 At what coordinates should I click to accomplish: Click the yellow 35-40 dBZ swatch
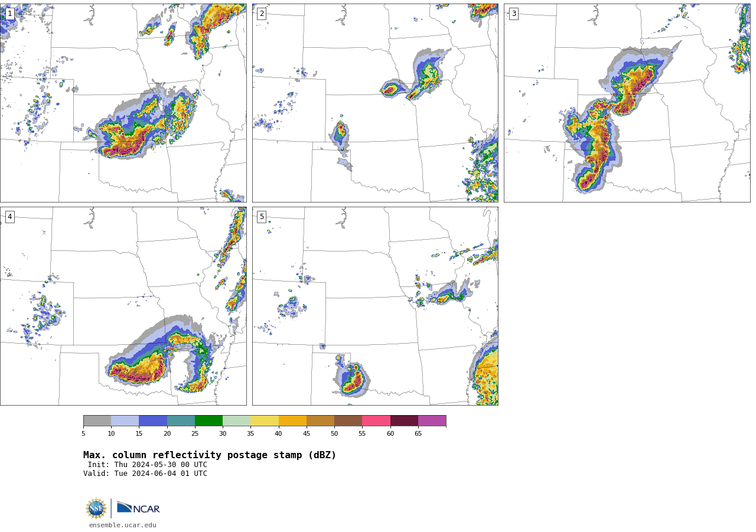coord(265,421)
